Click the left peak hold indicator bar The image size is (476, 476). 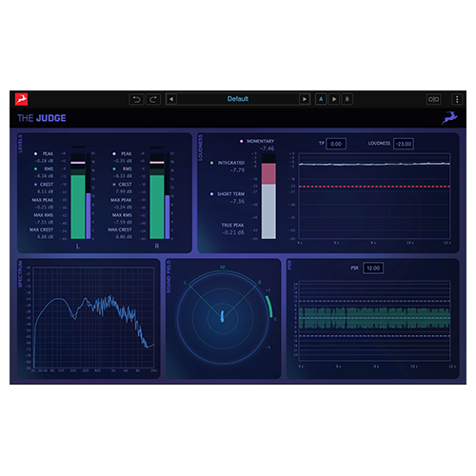[78, 163]
